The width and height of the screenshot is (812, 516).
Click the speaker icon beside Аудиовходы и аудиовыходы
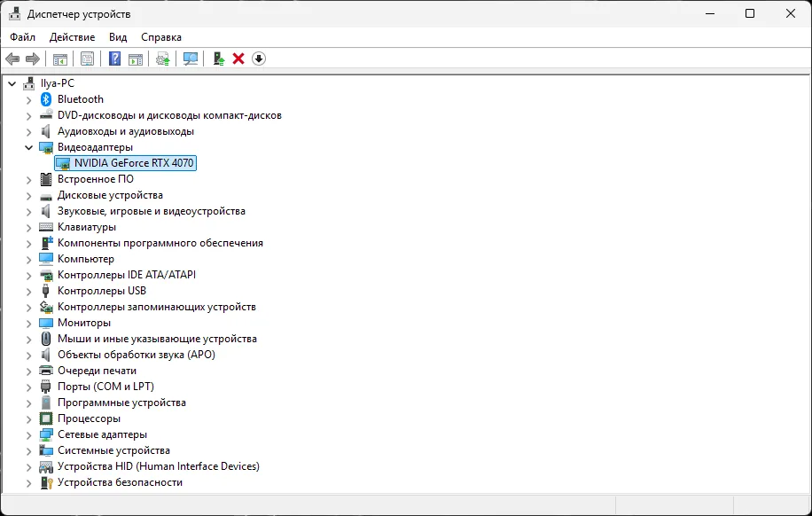point(46,131)
